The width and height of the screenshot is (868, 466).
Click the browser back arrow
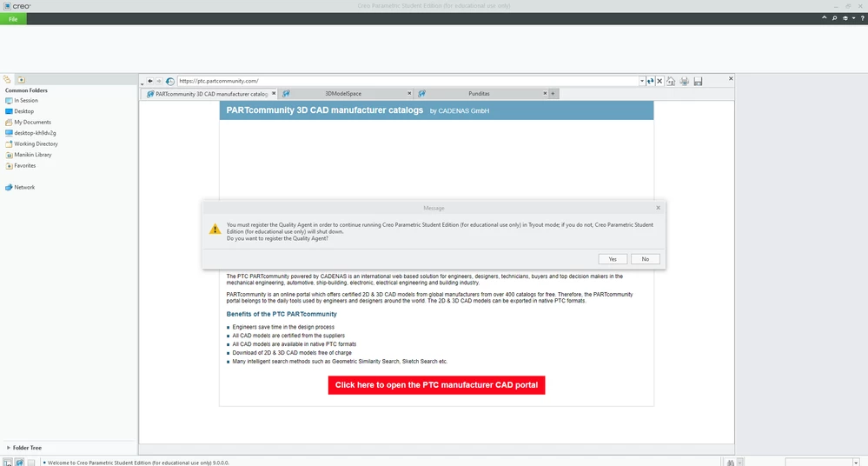150,81
